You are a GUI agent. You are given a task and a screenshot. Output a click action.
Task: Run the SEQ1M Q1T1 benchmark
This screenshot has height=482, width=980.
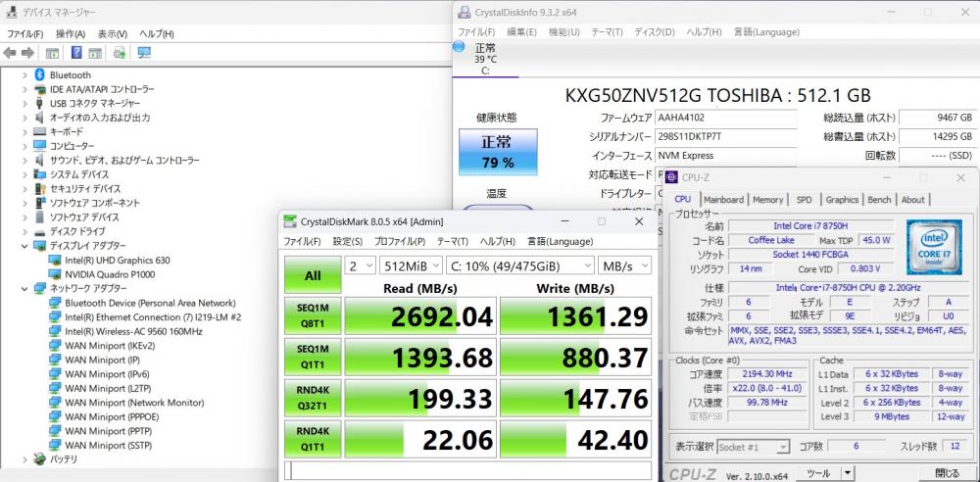pos(313,357)
